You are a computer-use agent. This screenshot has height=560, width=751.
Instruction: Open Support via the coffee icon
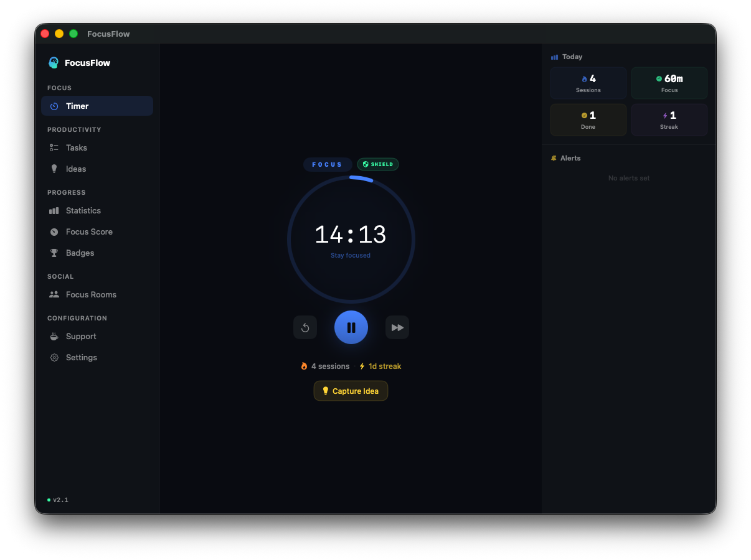(x=54, y=336)
